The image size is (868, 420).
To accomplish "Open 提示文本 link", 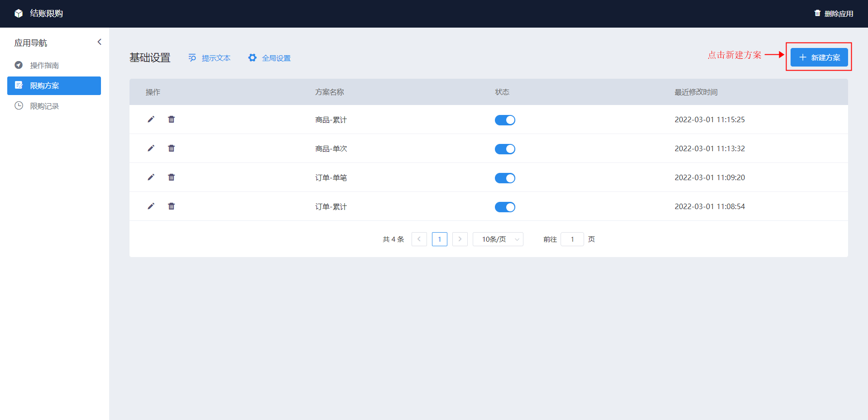I will point(209,58).
